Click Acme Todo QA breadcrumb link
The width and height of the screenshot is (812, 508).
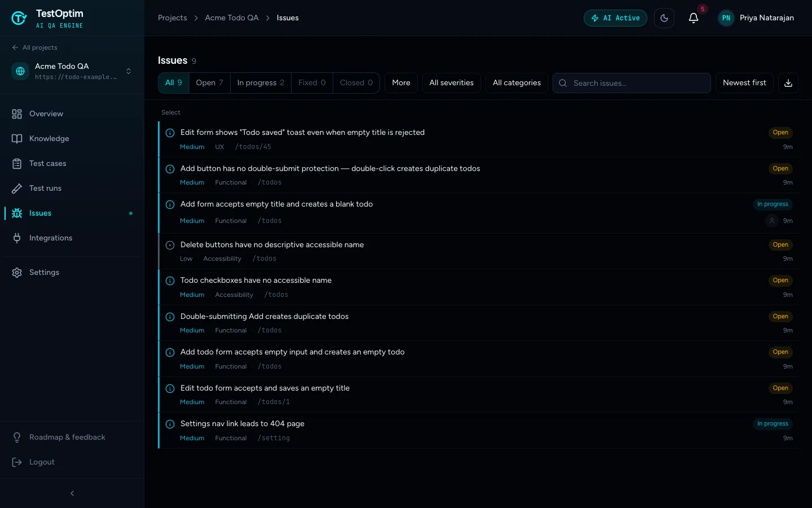click(x=232, y=18)
